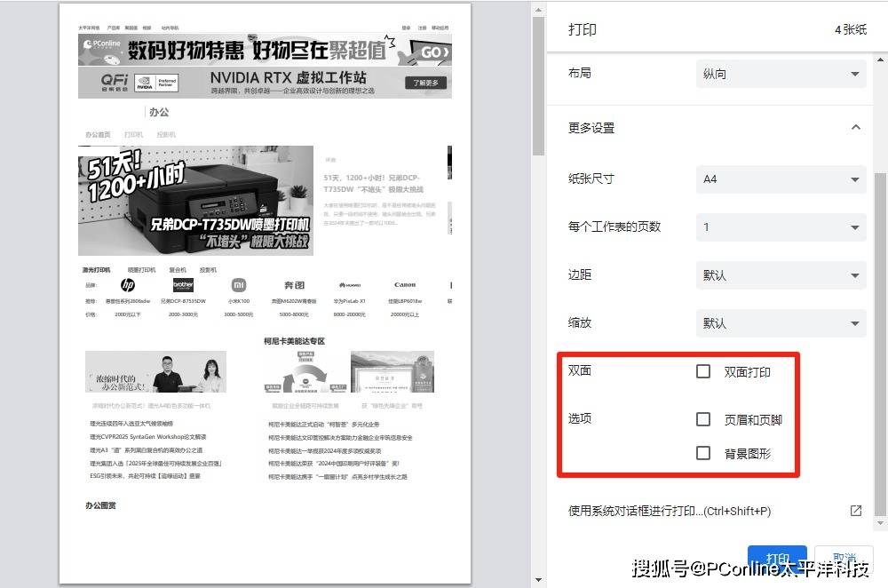Open the 布局 dropdown showing 纵向
888x588 pixels.
(x=781, y=74)
